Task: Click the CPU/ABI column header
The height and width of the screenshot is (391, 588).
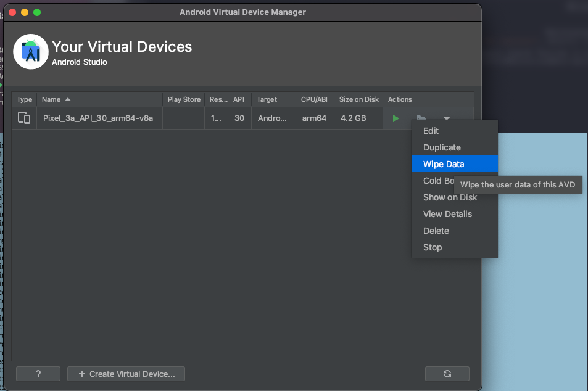Action: pyautogui.click(x=315, y=99)
